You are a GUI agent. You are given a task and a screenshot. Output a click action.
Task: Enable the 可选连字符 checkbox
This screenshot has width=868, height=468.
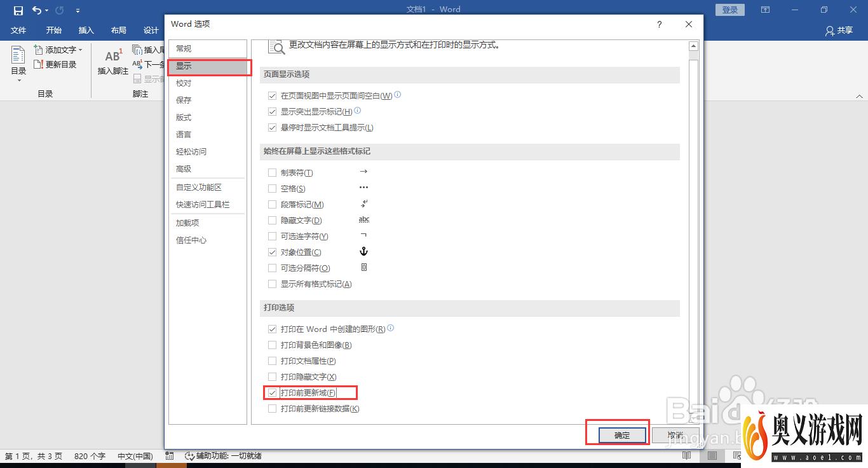pyautogui.click(x=272, y=236)
